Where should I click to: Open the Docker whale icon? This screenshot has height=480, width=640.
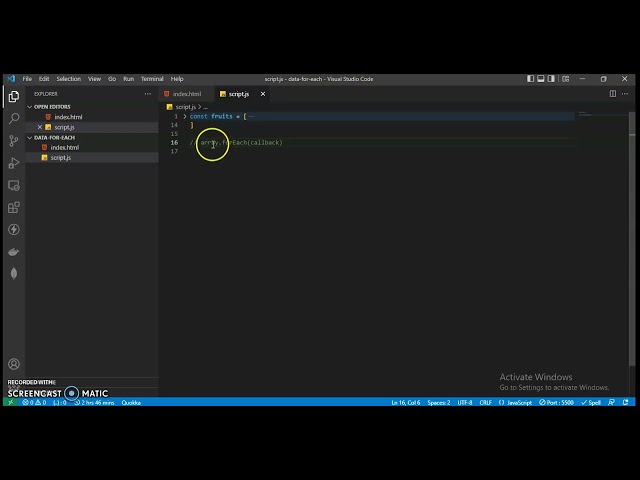click(x=14, y=252)
